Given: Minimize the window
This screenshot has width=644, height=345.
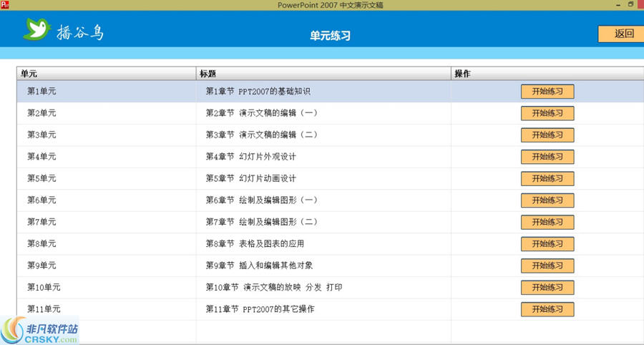Looking at the screenshot, I should (x=618, y=5).
